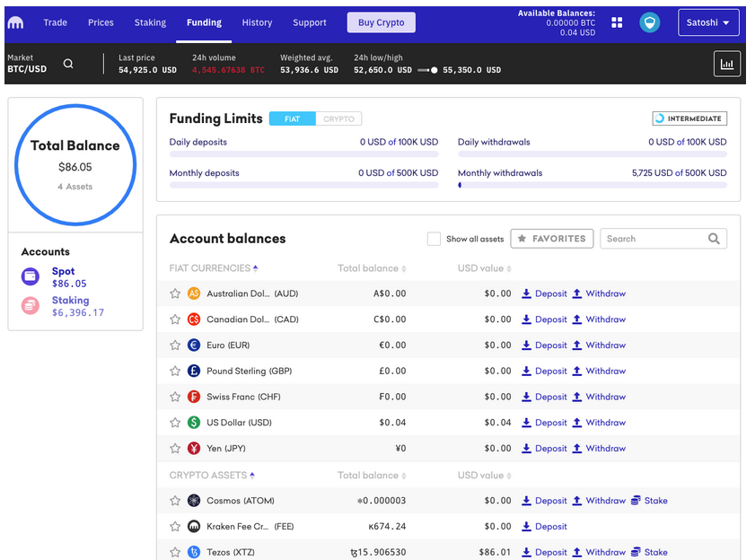Click the Staking account coins icon
The width and height of the screenshot is (755, 560).
[x=31, y=306]
